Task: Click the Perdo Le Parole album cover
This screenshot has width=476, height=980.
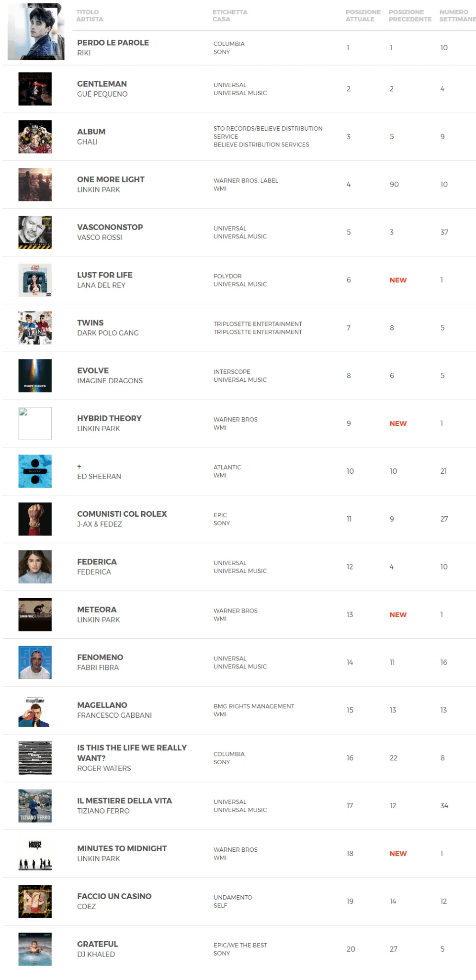Action: [36, 32]
